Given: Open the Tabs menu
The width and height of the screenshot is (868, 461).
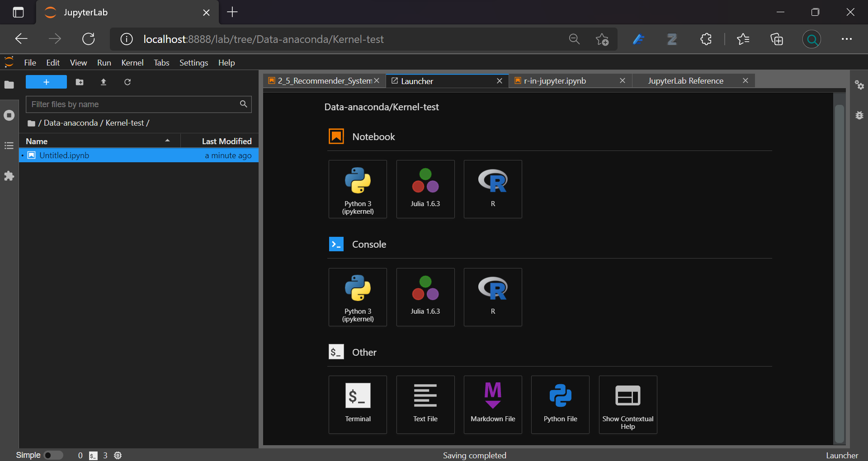Looking at the screenshot, I should coord(161,62).
